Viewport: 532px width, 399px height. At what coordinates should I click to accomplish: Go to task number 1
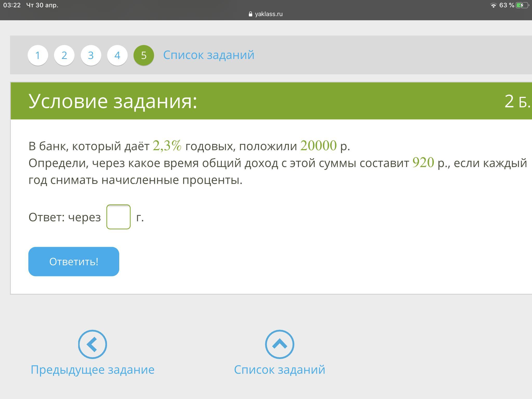pos(38,55)
